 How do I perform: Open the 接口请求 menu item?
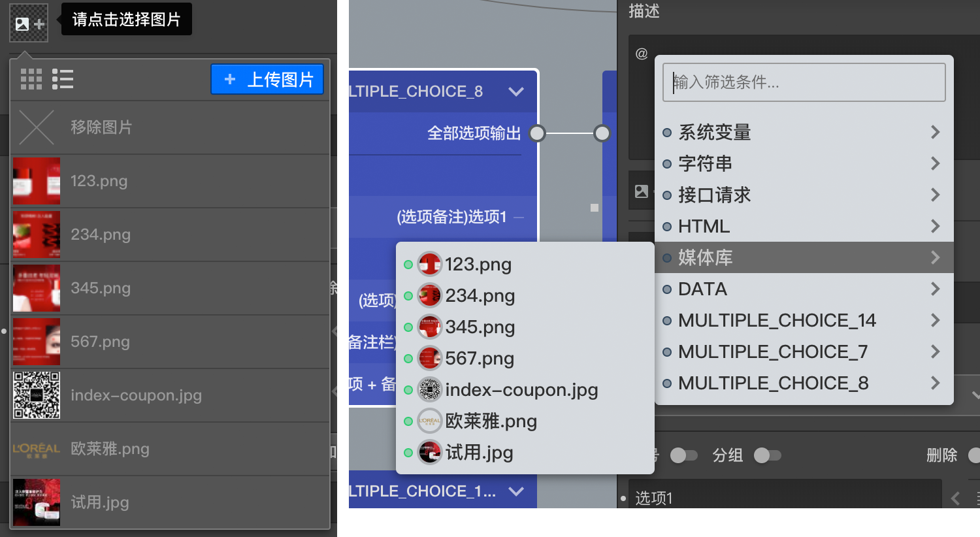pyautogui.click(x=804, y=195)
